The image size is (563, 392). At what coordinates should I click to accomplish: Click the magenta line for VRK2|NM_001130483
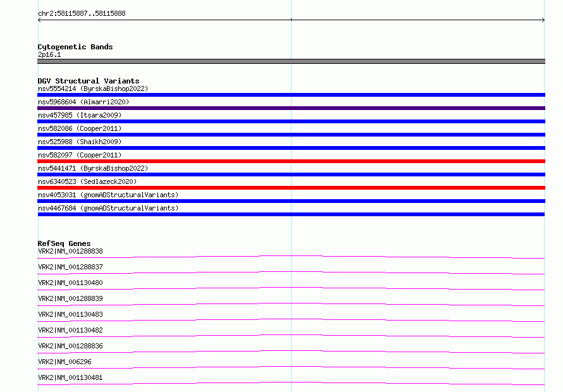click(x=291, y=320)
